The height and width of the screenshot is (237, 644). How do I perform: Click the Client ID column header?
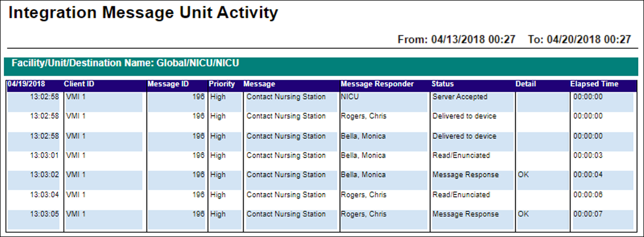pyautogui.click(x=79, y=84)
